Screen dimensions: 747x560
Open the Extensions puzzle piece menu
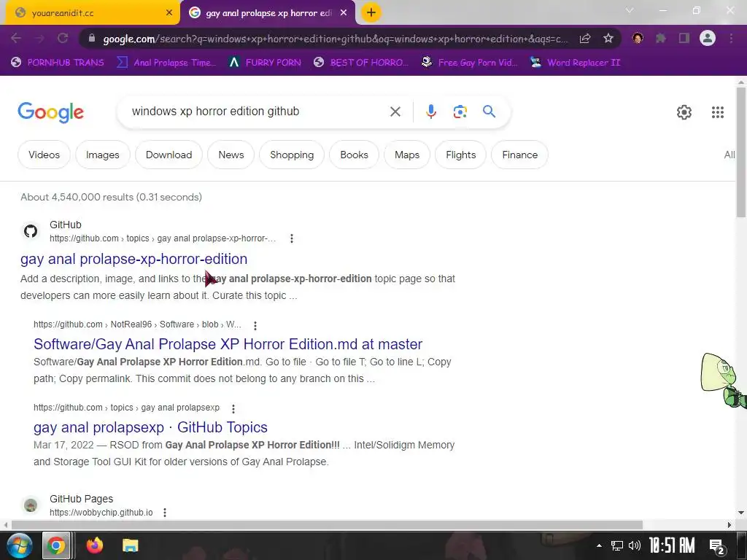(661, 38)
